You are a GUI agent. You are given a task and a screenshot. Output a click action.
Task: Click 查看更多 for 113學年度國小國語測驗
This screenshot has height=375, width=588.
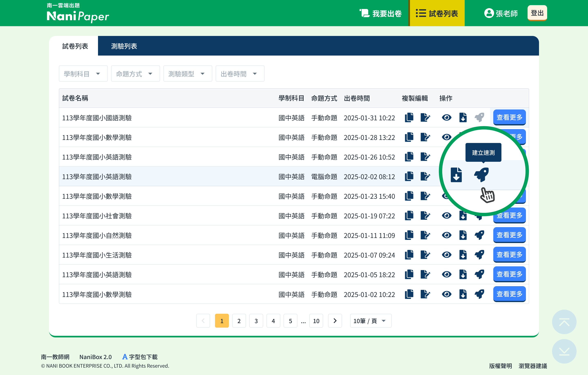coord(509,117)
